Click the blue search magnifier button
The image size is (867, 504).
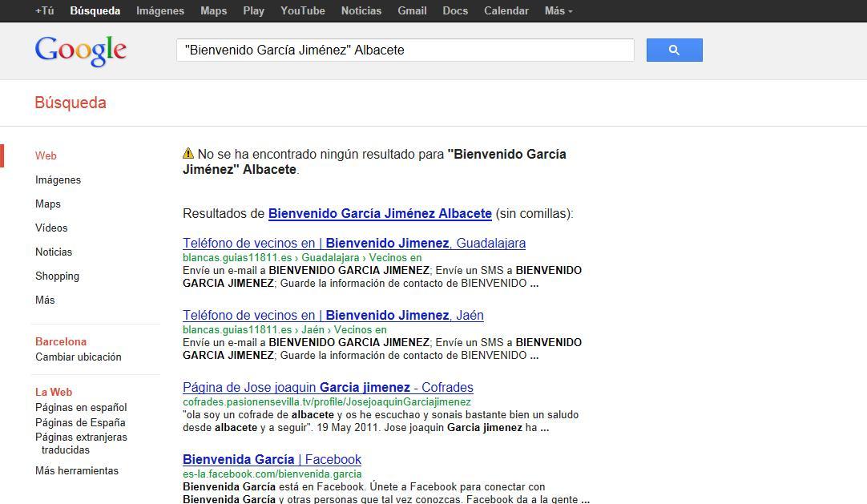(x=674, y=50)
